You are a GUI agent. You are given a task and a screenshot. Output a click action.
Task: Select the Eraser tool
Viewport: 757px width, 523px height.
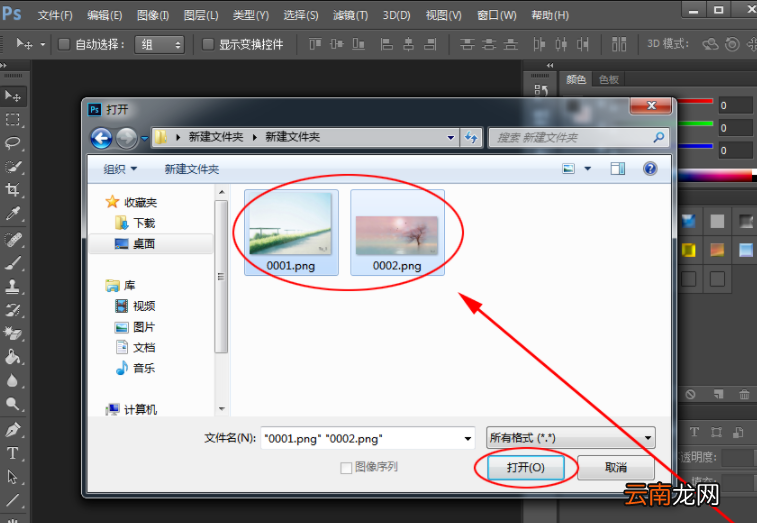click(13, 333)
